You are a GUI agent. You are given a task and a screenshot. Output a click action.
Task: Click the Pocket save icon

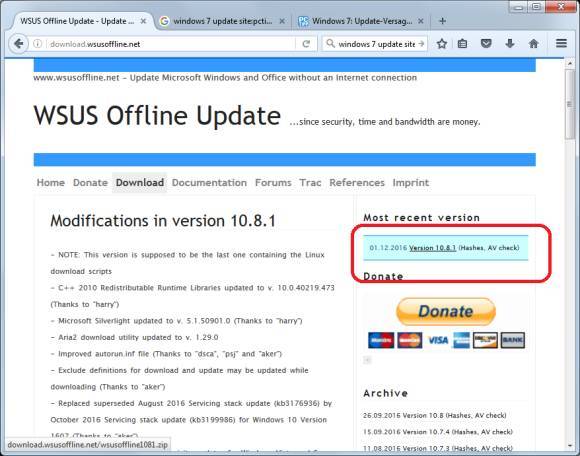[486, 44]
